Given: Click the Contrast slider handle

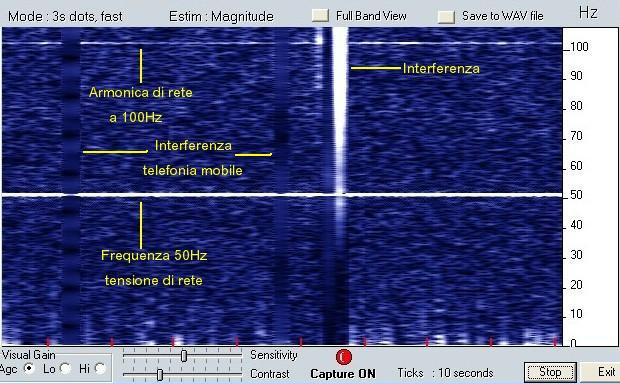Looking at the screenshot, I should click(160, 374).
